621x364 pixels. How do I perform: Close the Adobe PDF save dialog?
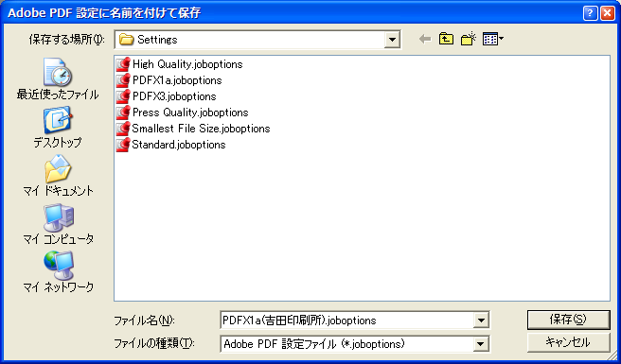point(607,14)
